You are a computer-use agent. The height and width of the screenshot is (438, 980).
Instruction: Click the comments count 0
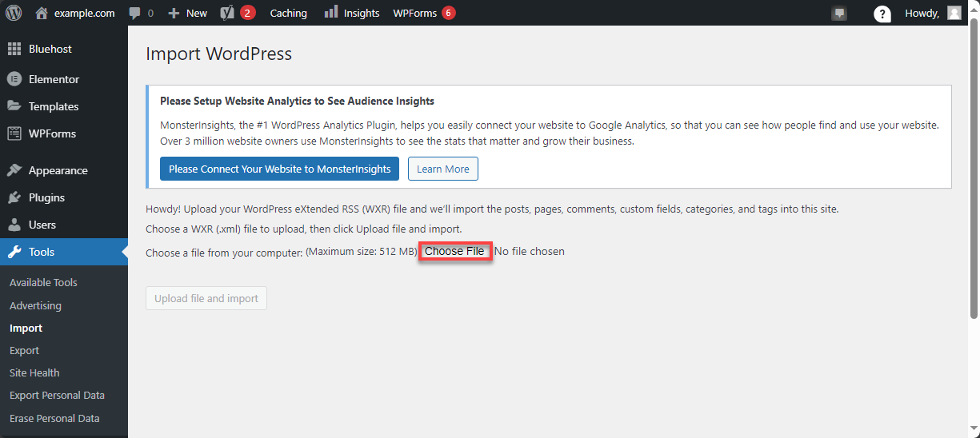coord(150,14)
